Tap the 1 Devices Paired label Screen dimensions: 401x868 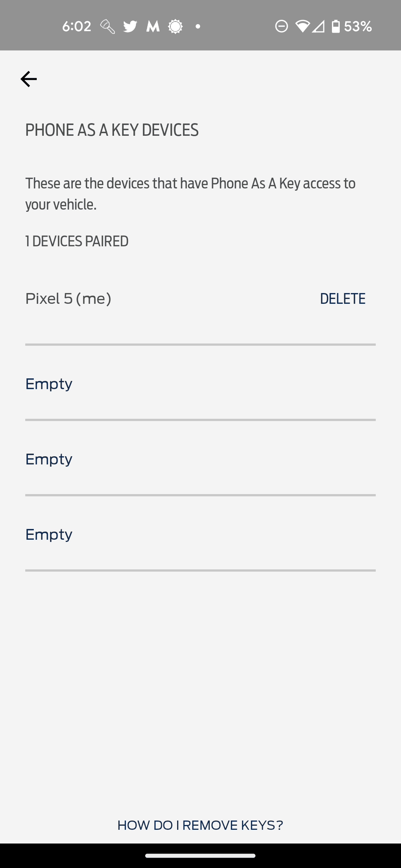77,241
